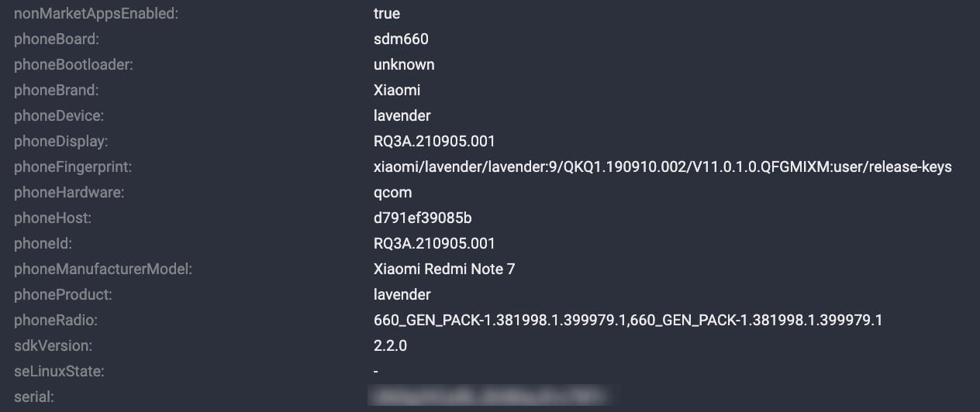Click the phoneRadio version string

(628, 320)
